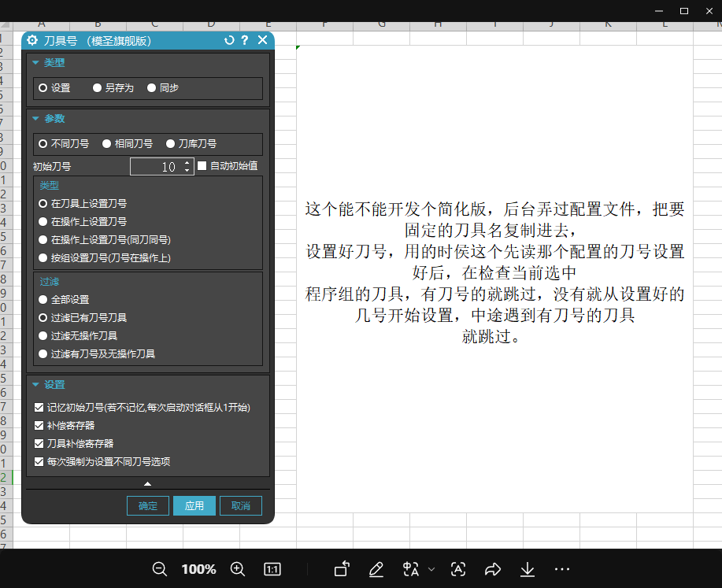
Task: Select the 设置 radio button
Action: click(x=43, y=88)
